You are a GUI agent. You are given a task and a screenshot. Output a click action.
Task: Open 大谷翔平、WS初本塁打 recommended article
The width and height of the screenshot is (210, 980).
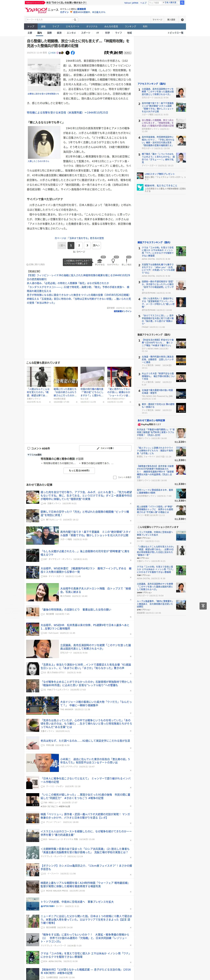(x=86, y=570)
